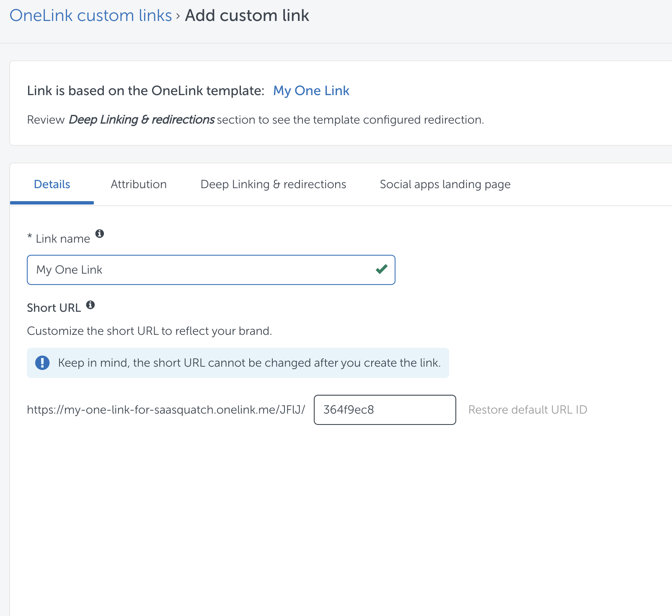
Task: Click the info icon beside Link name
Action: pyautogui.click(x=99, y=233)
